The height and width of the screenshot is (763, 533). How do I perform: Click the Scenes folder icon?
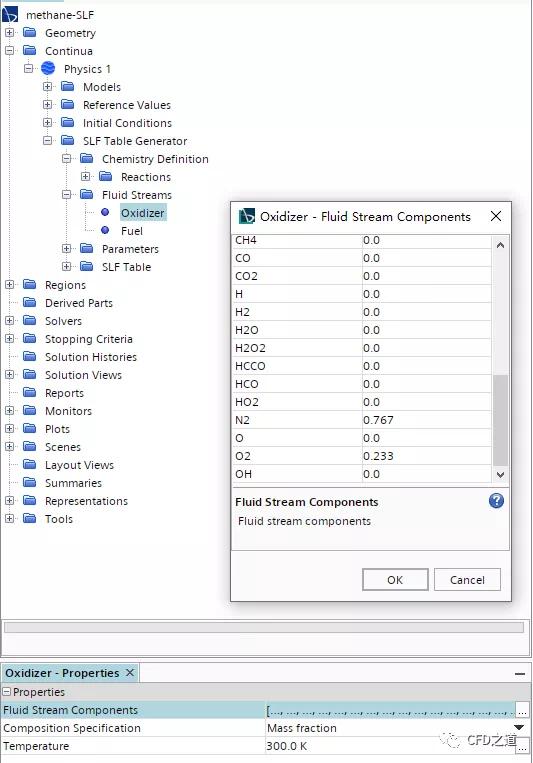[x=30, y=447]
